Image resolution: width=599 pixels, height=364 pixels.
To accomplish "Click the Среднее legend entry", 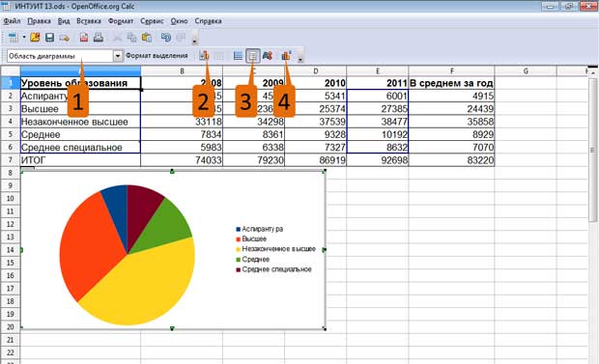I will pos(253,260).
